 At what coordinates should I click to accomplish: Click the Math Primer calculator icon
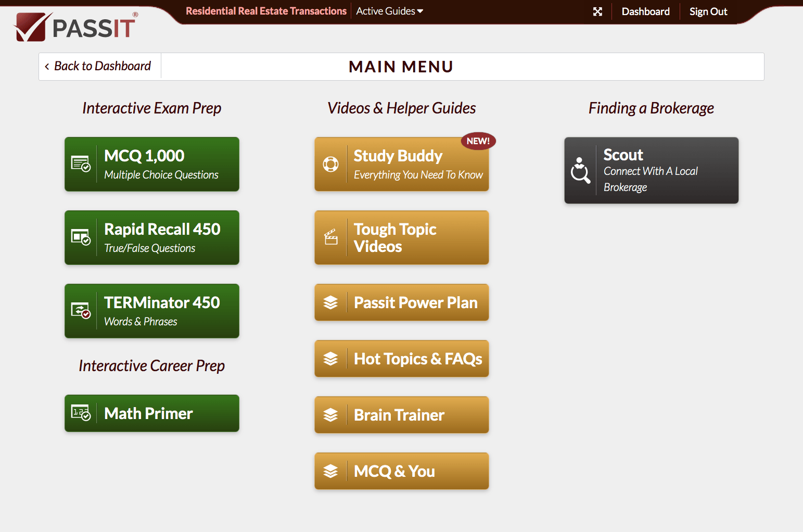coord(81,413)
